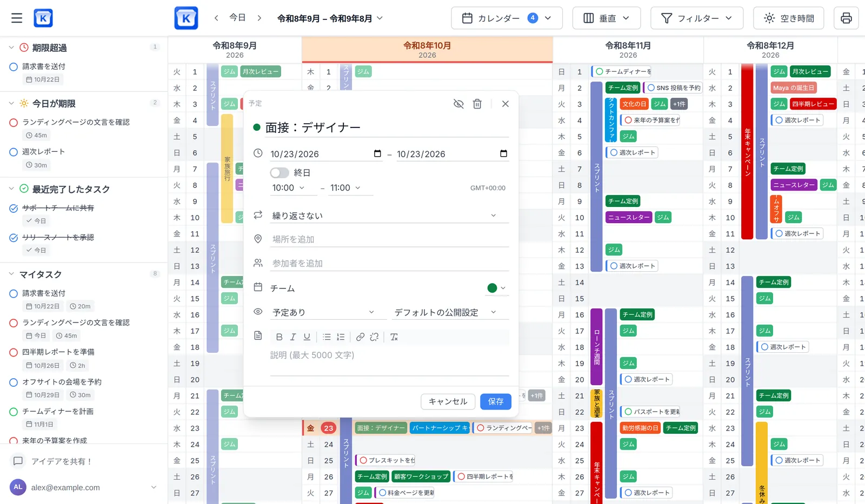Insert link in description

click(x=360, y=337)
